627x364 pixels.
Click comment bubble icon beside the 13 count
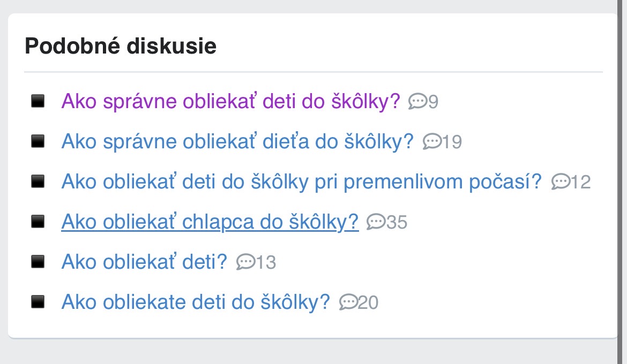click(245, 262)
